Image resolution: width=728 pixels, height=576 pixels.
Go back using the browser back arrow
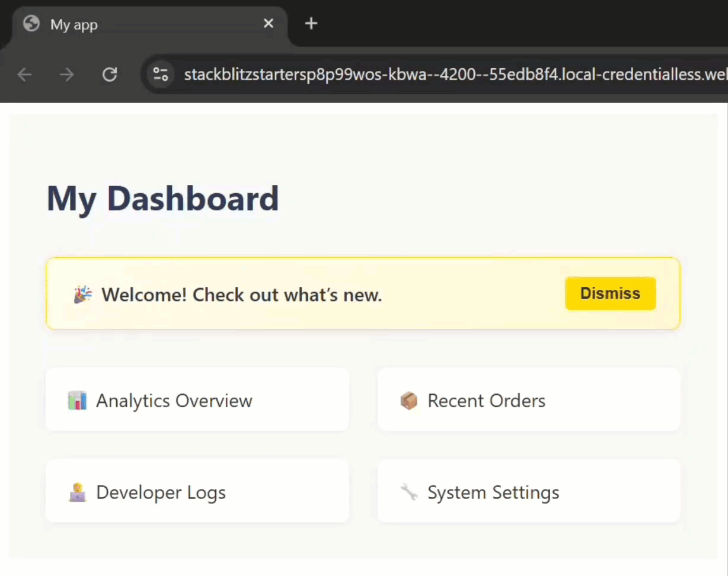click(x=24, y=75)
